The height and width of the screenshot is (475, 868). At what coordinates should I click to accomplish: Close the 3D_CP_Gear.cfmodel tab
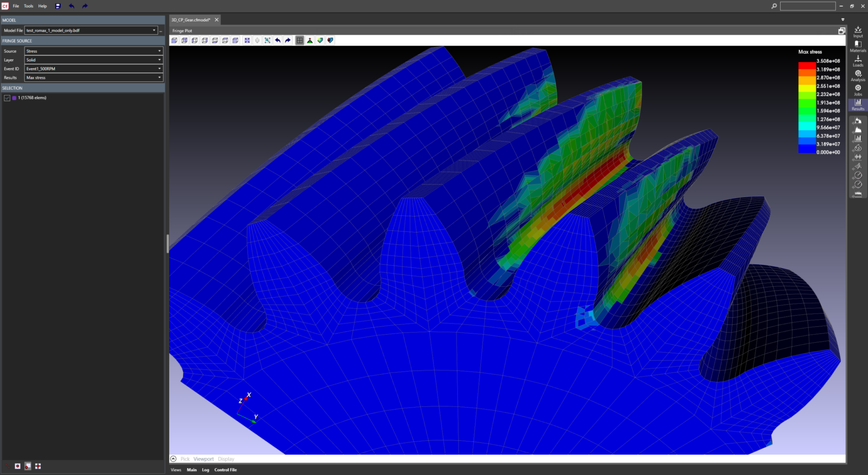click(217, 20)
